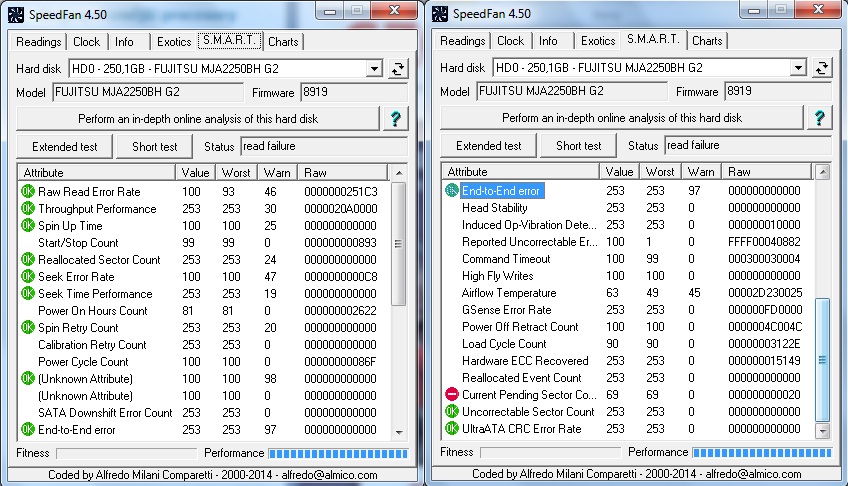Screen dimensions: 848x486
Task: Select Exotics tab in left window
Action: point(174,42)
